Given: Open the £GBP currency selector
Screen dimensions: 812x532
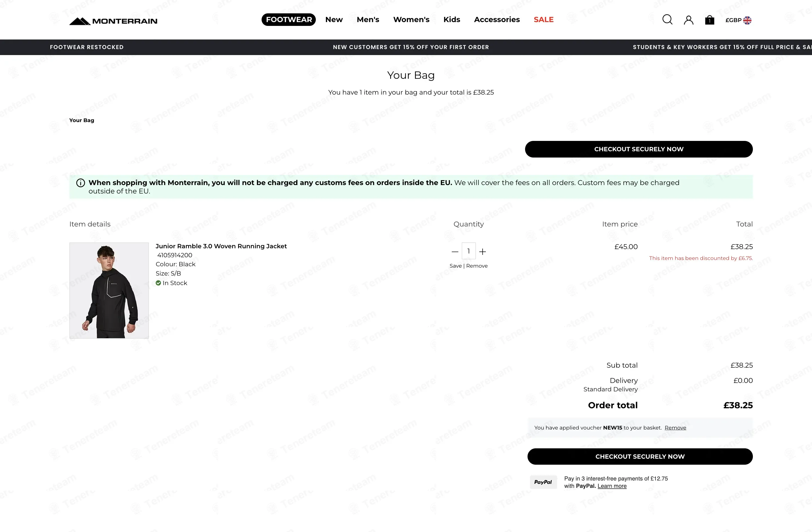Looking at the screenshot, I should coord(738,20).
